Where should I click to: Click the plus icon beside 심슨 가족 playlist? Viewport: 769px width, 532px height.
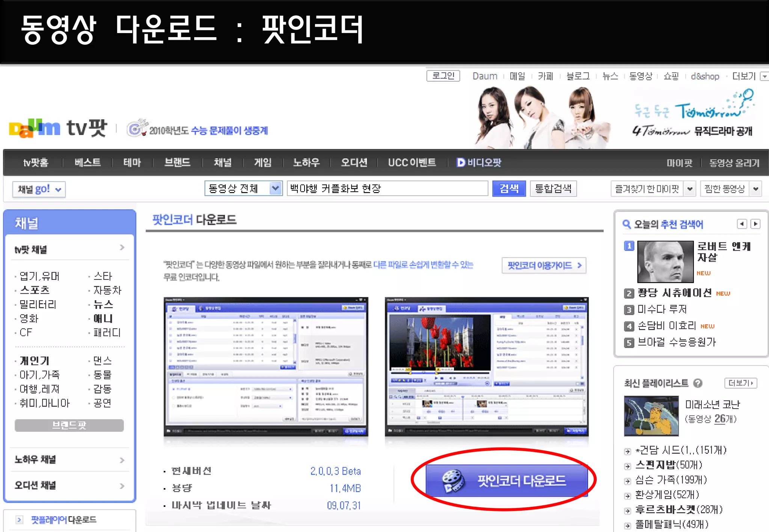pyautogui.click(x=627, y=481)
